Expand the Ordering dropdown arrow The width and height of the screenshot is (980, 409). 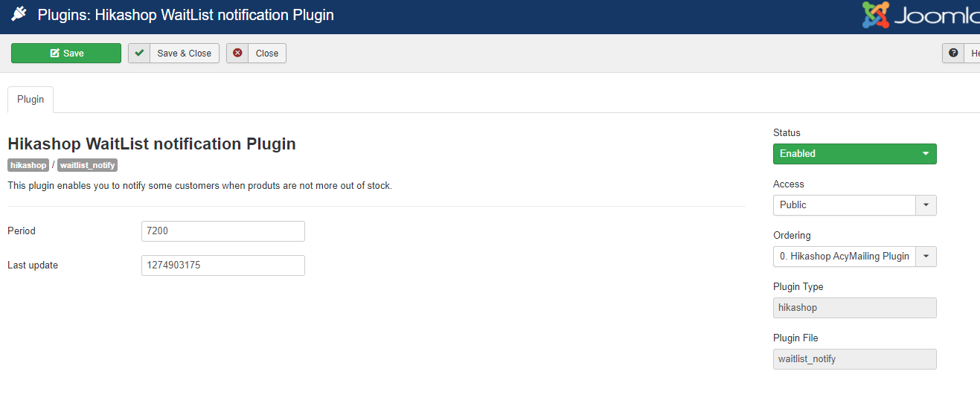[x=926, y=256]
